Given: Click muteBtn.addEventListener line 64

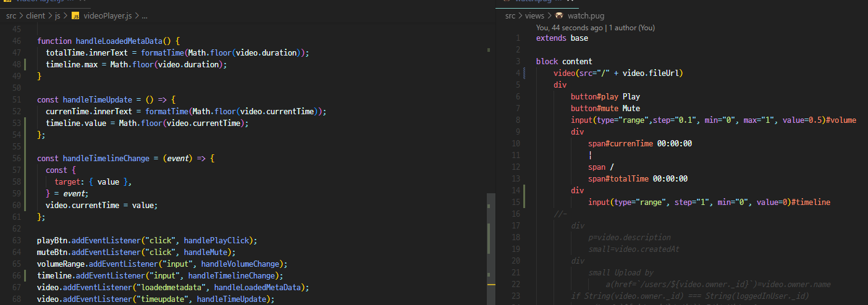Looking at the screenshot, I should pyautogui.click(x=137, y=252).
